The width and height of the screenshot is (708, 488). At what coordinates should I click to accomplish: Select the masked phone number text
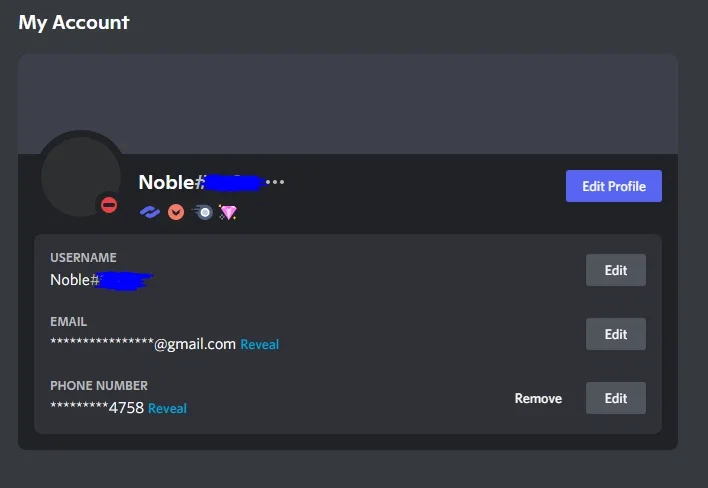click(x=97, y=408)
